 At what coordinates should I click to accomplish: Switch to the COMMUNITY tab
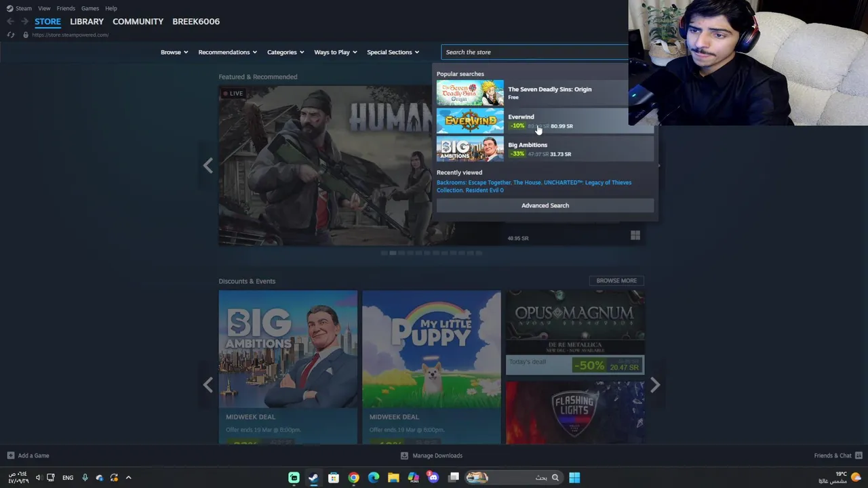pos(138,22)
